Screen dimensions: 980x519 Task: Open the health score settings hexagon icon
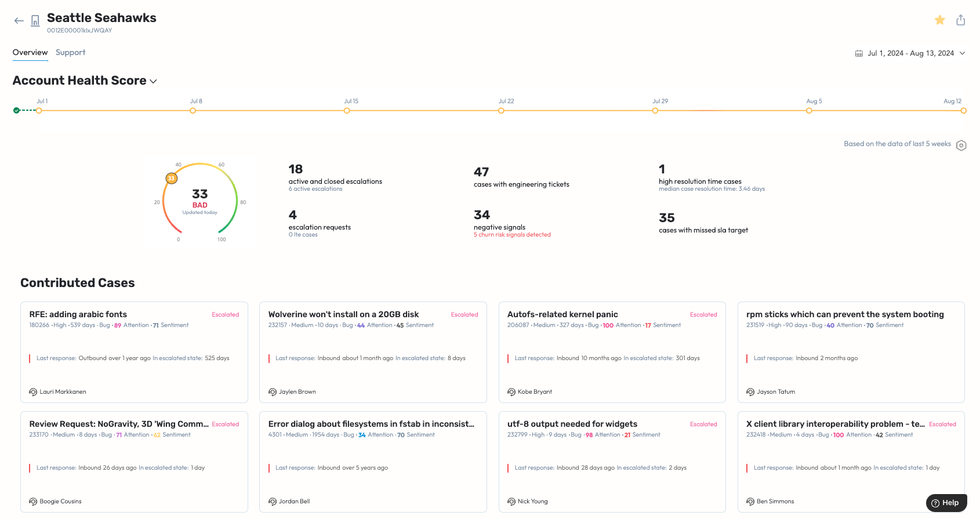pos(961,145)
